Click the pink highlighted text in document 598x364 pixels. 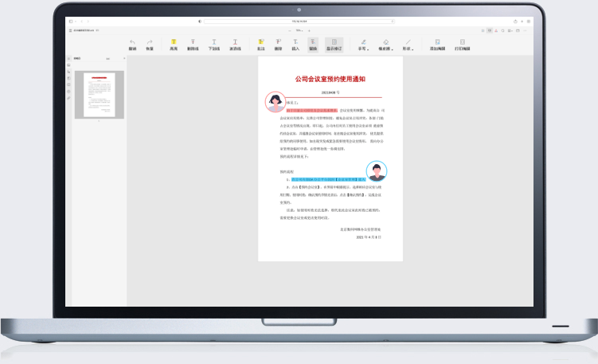[x=307, y=109]
